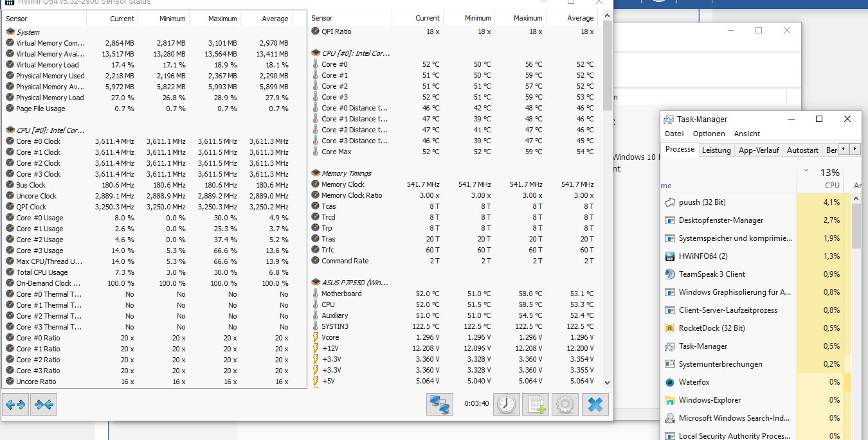
Task: Select the +5V voltage row
Action: tap(455, 381)
